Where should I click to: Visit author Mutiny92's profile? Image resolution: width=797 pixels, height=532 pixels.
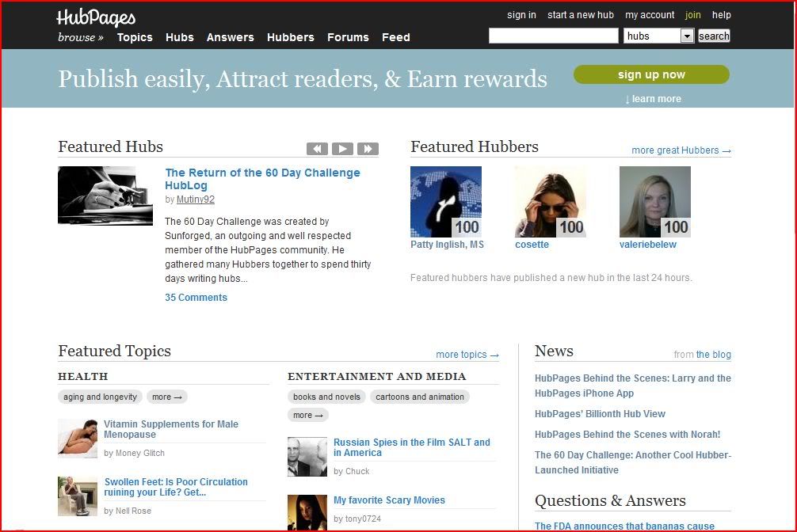tap(195, 199)
